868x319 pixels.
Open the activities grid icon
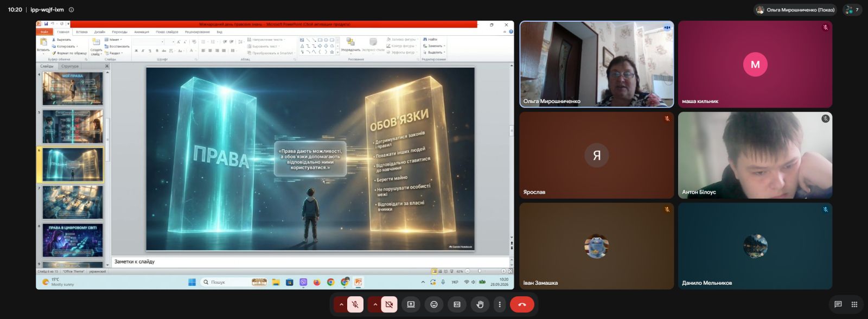854,304
